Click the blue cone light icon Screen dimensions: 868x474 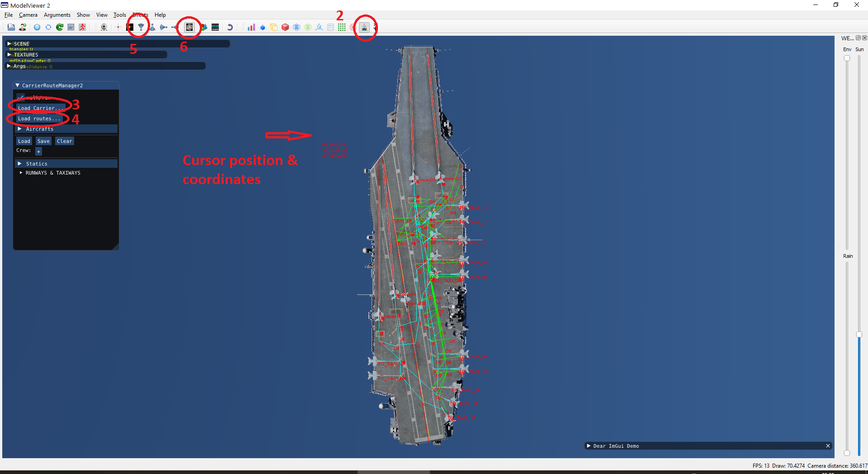[152, 27]
